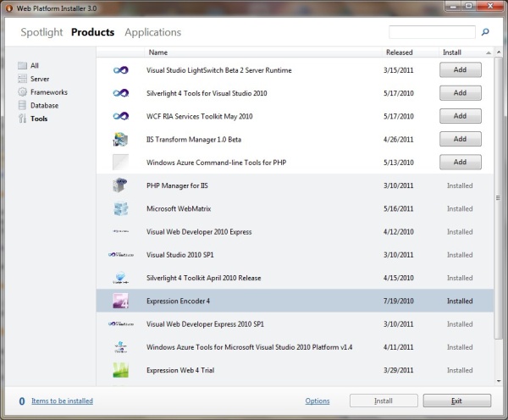
Task: Click the 7/19/2010 release date cell
Action: (399, 301)
